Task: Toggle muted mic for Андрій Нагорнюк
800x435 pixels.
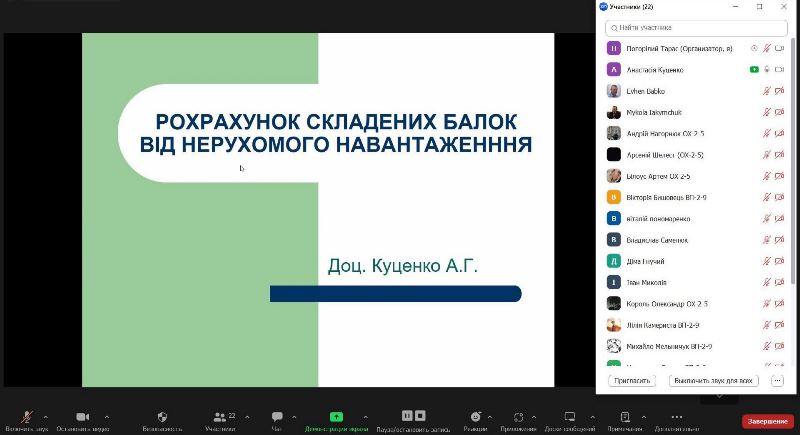Action: [766, 133]
